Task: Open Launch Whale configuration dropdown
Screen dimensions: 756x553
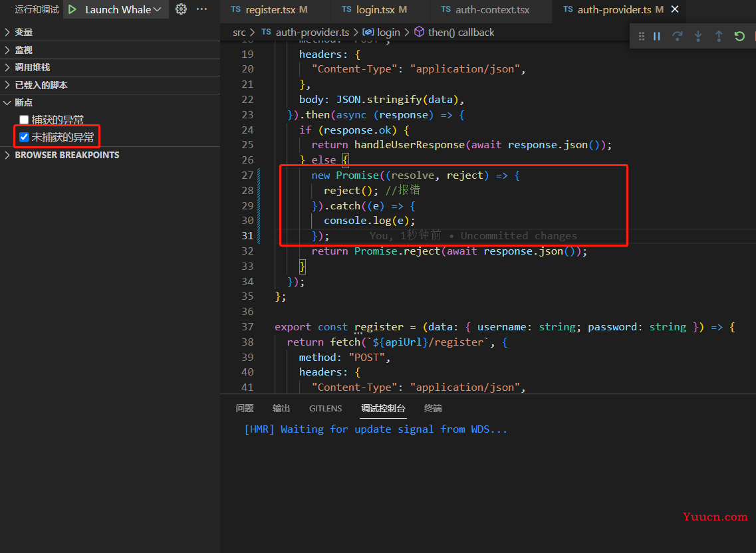Action: tap(122, 9)
